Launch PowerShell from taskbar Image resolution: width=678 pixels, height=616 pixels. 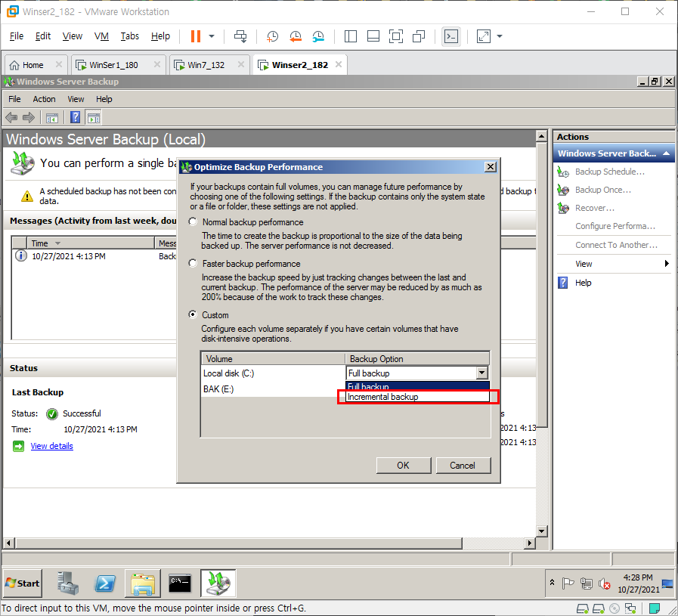point(105,583)
